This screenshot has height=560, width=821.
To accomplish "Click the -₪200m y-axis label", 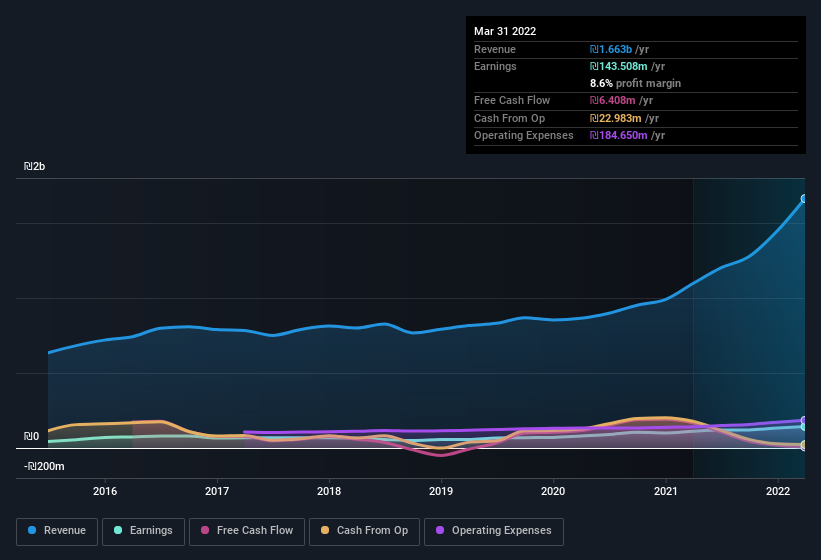I will pos(44,466).
